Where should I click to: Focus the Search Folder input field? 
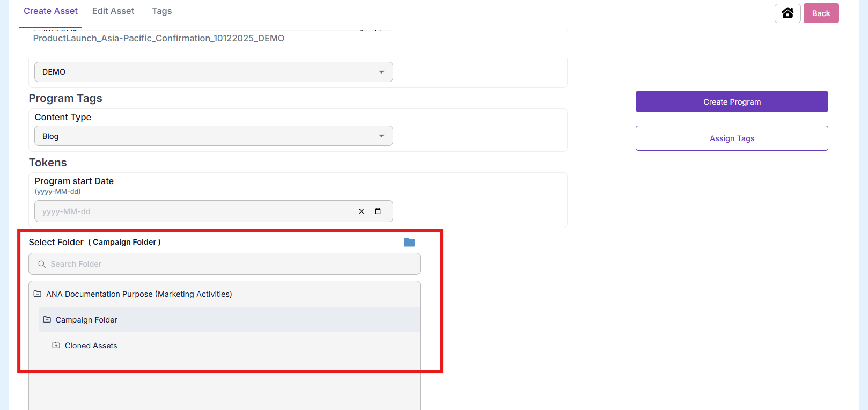point(231,264)
